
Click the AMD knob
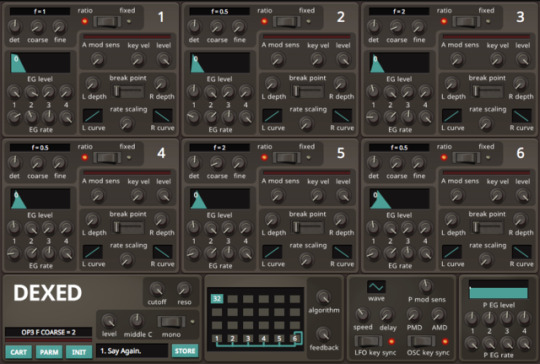(438, 314)
